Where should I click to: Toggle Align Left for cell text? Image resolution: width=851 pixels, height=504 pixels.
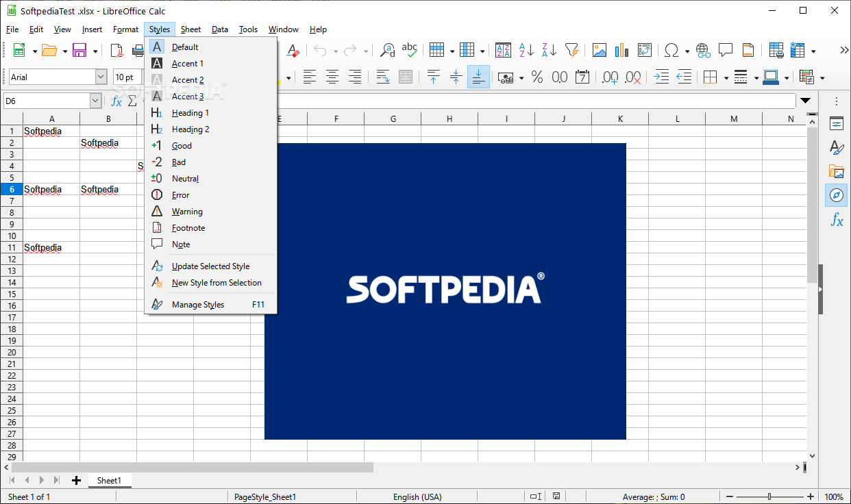310,77
